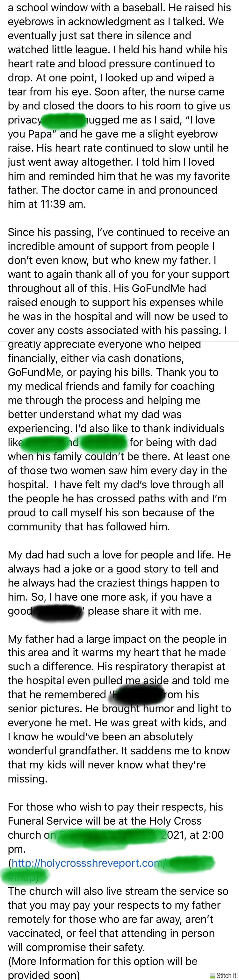Click the green scribble before 'for being with dad'

(x=103, y=442)
